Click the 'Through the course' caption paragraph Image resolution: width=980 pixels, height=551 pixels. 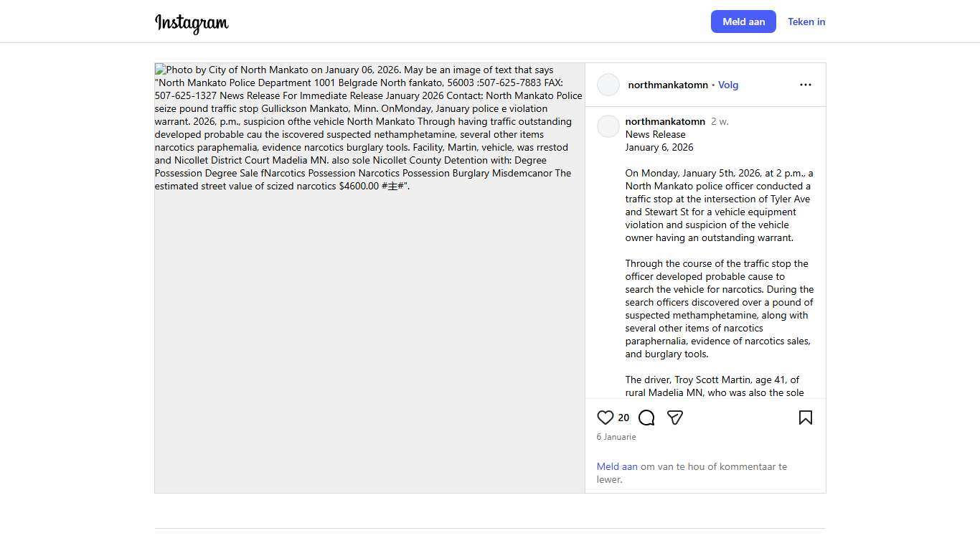pyautogui.click(x=719, y=309)
